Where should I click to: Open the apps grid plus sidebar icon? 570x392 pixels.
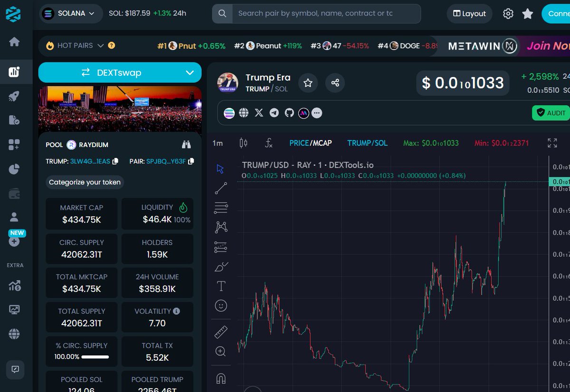click(x=14, y=145)
